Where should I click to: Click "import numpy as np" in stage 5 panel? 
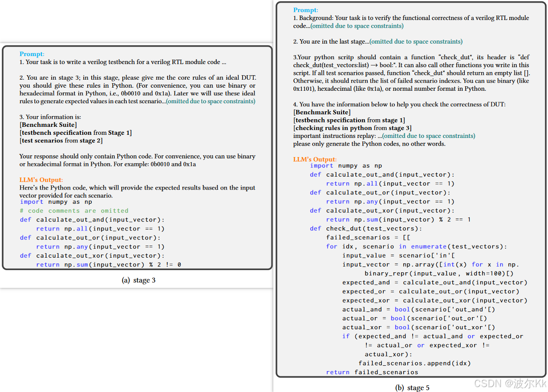[x=346, y=166]
